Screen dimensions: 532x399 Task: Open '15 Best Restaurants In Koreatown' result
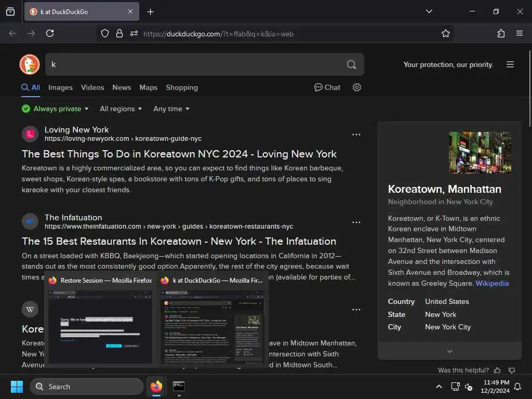179,241
